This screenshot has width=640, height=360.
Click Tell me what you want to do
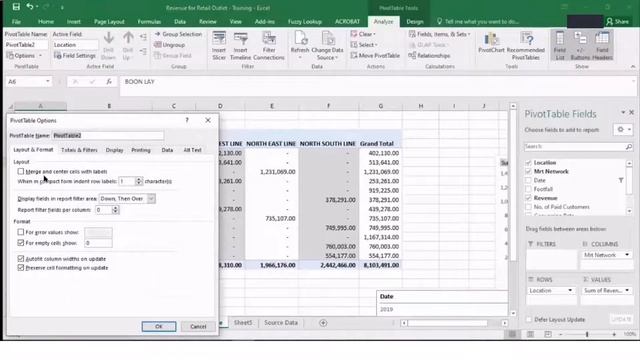pos(478,22)
